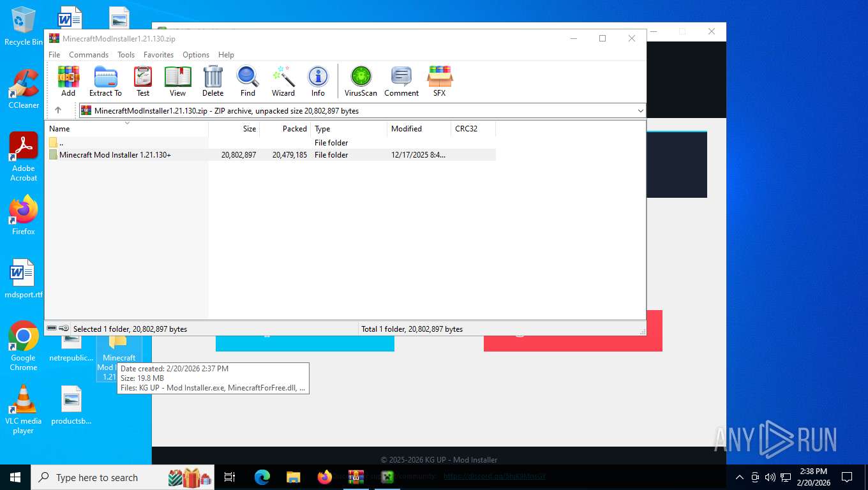The width and height of the screenshot is (868, 490).
Task: Click the taskbar clock showing 2:38 PM
Action: [813, 477]
